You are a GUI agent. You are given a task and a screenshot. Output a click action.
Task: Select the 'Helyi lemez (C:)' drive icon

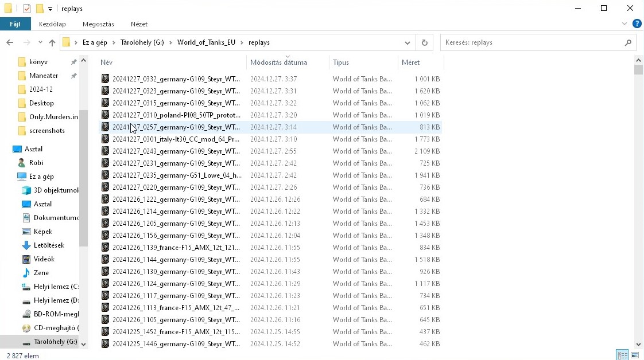[26, 287]
